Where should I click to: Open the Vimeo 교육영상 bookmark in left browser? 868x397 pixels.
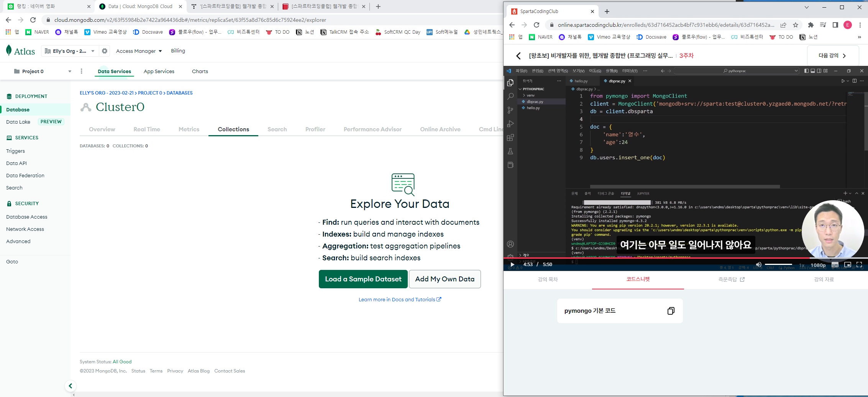click(105, 32)
